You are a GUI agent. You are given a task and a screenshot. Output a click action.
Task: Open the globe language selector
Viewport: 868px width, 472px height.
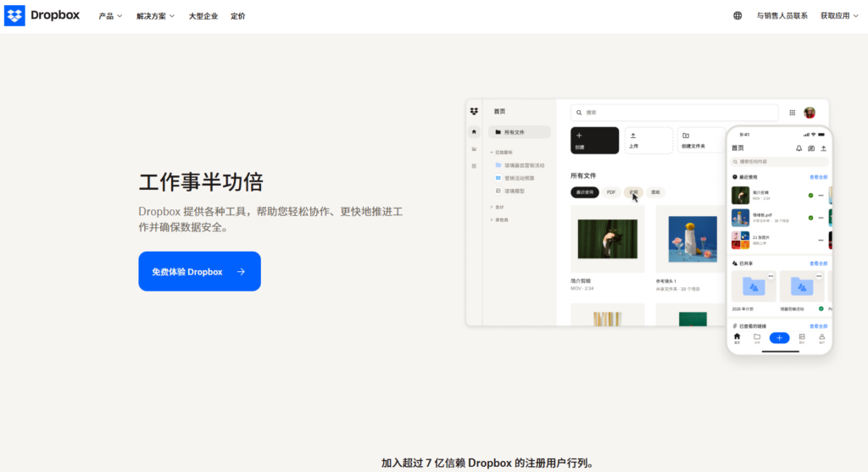pyautogui.click(x=737, y=16)
